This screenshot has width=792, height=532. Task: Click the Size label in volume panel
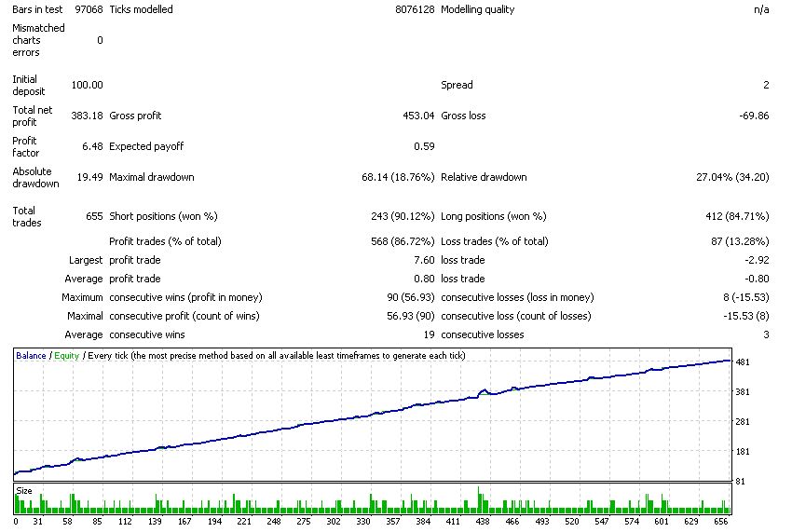point(23,491)
